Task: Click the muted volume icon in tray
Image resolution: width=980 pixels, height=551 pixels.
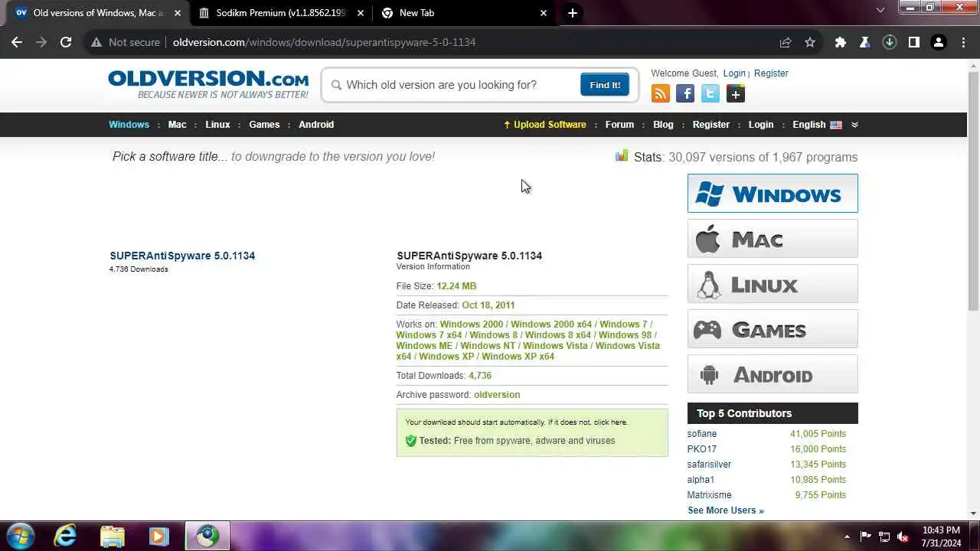Action: coord(903,536)
